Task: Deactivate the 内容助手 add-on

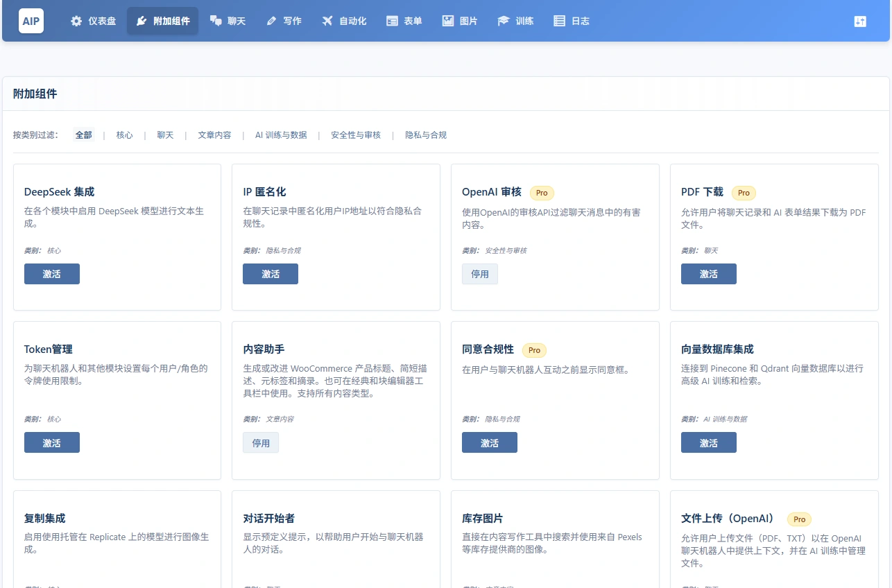Action: click(x=261, y=442)
